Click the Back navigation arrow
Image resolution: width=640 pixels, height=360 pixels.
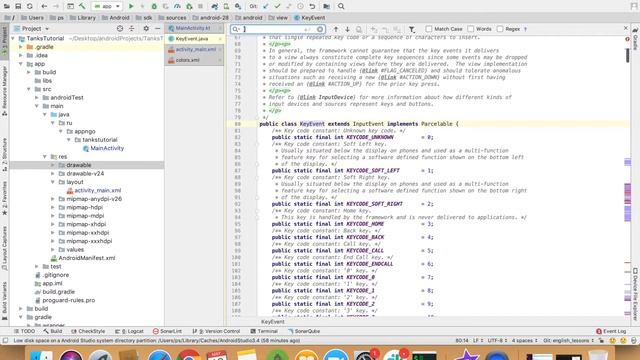click(x=44, y=6)
